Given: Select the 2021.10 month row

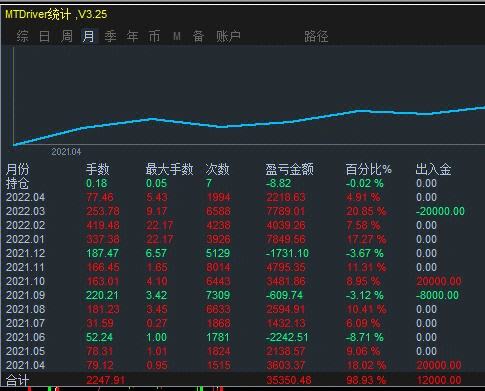Looking at the screenshot, I should click(242, 281).
